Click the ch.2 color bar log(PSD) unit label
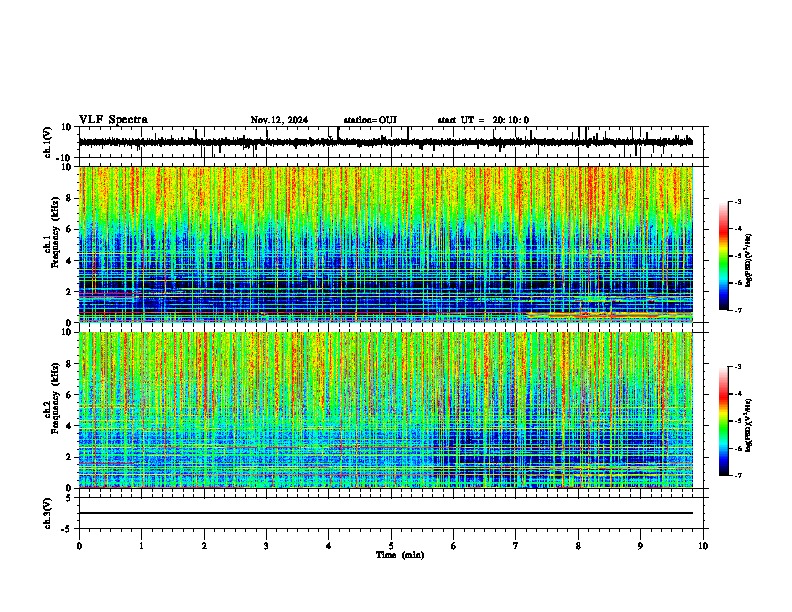The image size is (792, 612). click(749, 425)
